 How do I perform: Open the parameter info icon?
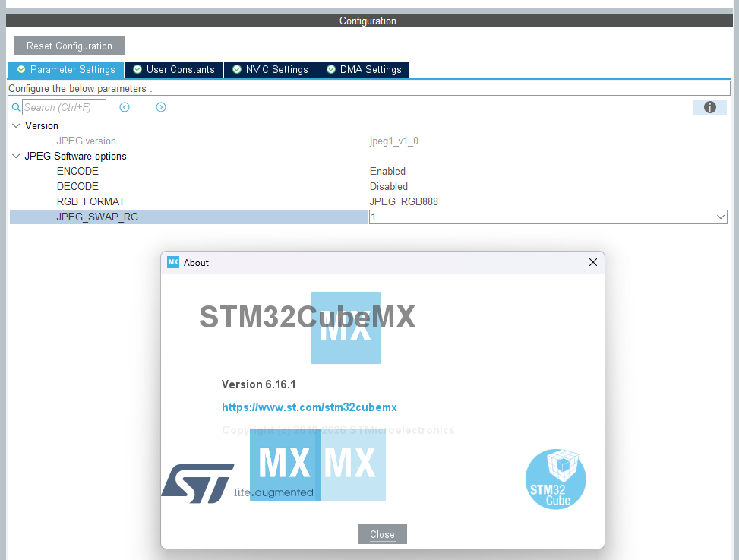(710, 107)
